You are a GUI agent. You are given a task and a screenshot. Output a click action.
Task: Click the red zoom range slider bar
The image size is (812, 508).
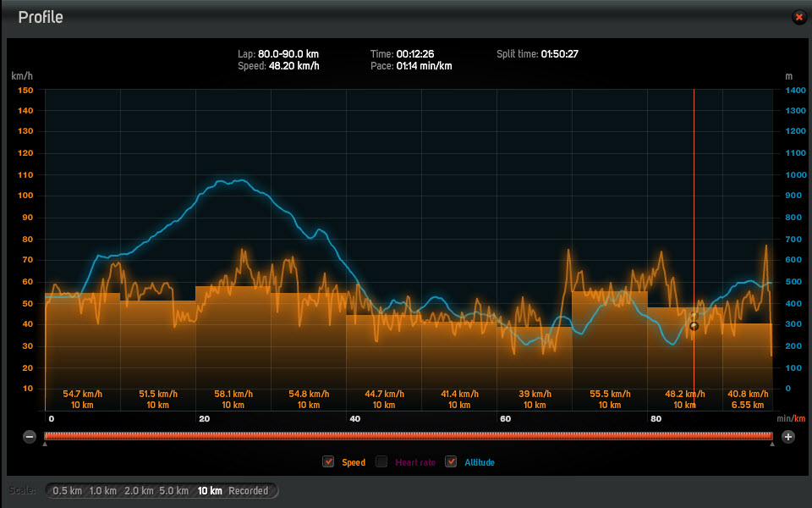[x=409, y=436]
